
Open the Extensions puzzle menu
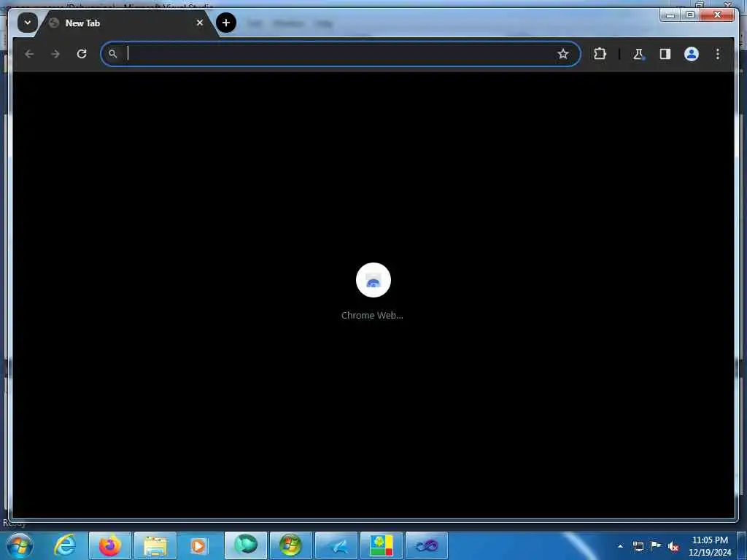[600, 54]
